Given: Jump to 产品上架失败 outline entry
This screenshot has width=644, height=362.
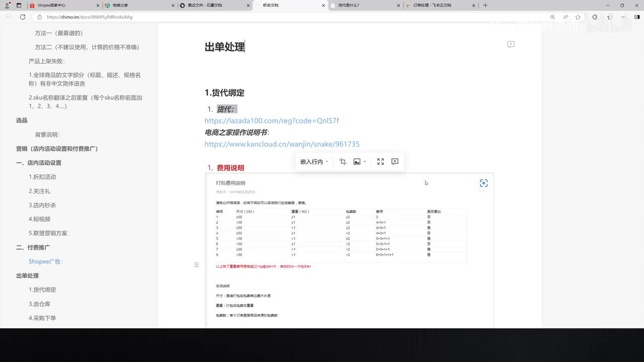Looking at the screenshot, I should point(47,61).
